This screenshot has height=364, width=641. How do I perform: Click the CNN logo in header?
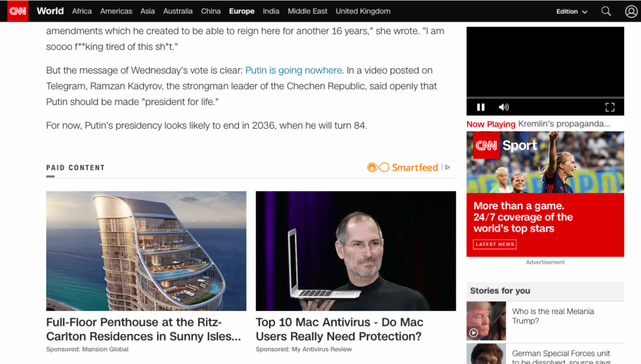(x=18, y=11)
